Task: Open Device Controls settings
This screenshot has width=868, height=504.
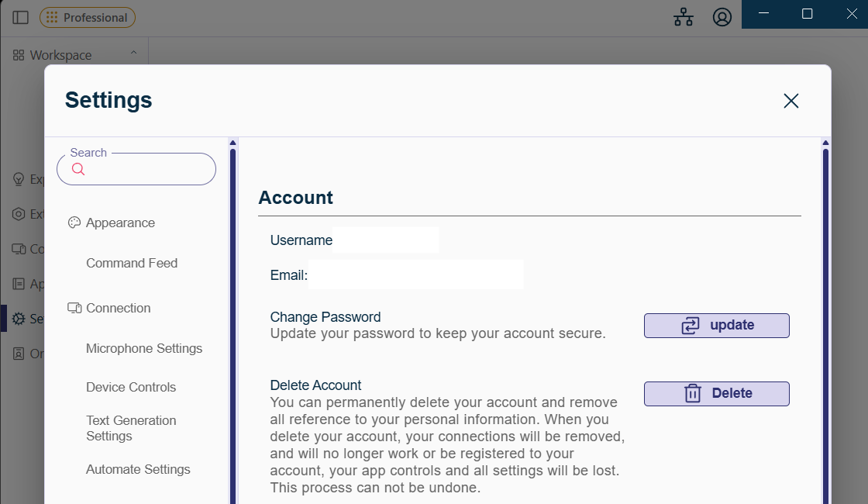Action: 131,387
